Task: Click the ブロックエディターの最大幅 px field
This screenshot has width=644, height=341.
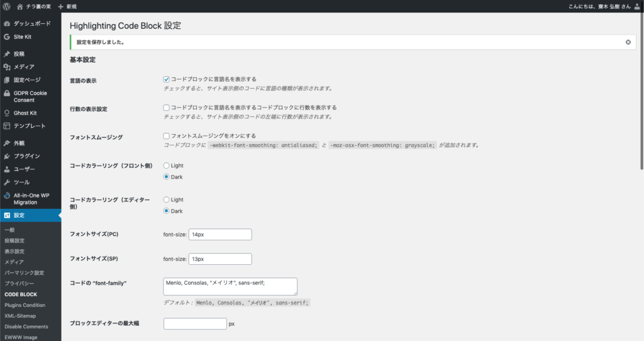Action: point(195,324)
